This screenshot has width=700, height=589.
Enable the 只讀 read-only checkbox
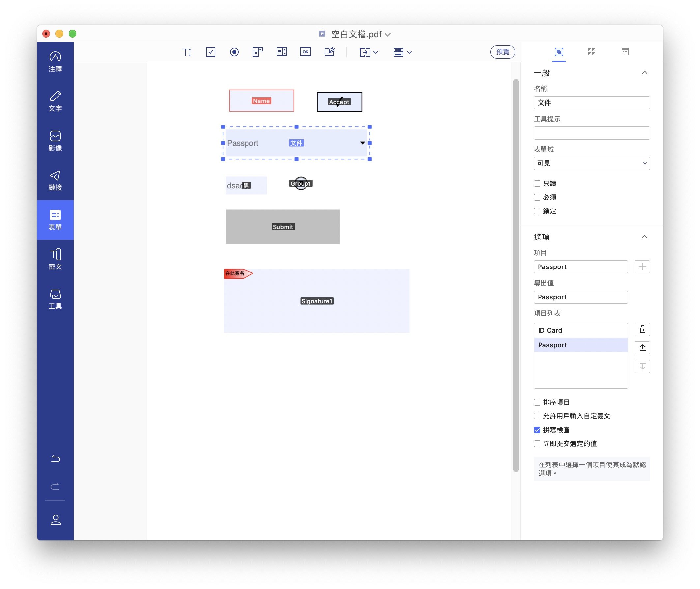point(537,183)
